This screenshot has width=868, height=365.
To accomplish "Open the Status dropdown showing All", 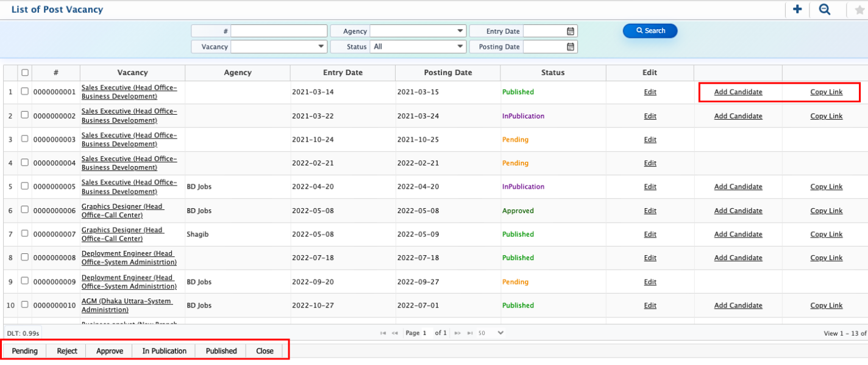I will pyautogui.click(x=460, y=46).
